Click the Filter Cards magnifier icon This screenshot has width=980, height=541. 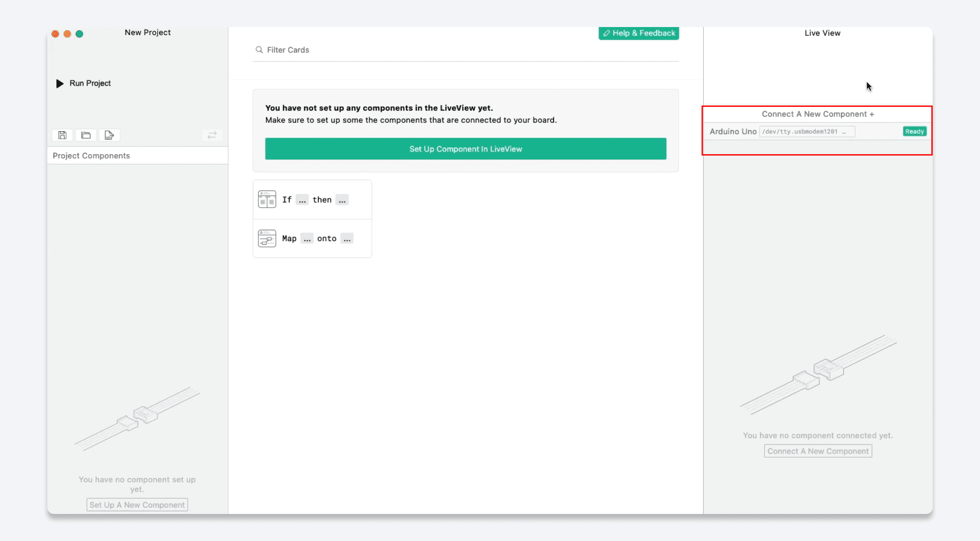(259, 50)
